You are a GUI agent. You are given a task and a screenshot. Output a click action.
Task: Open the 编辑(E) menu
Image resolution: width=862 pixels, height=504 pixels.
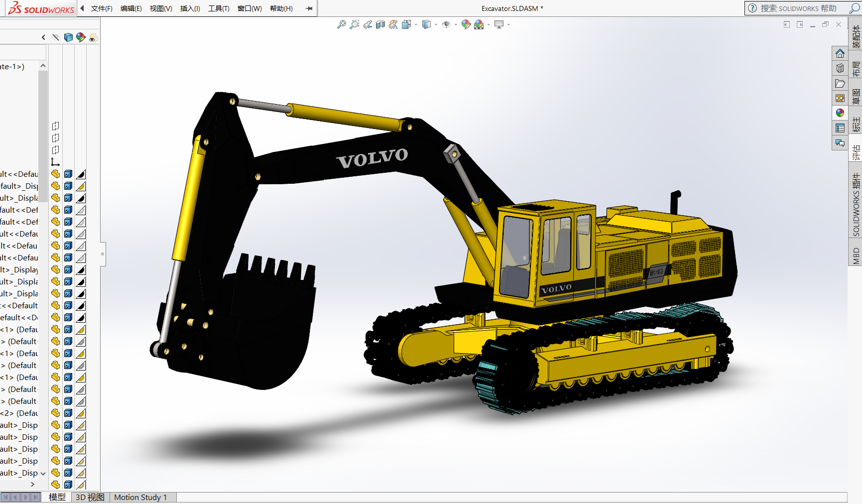131,8
